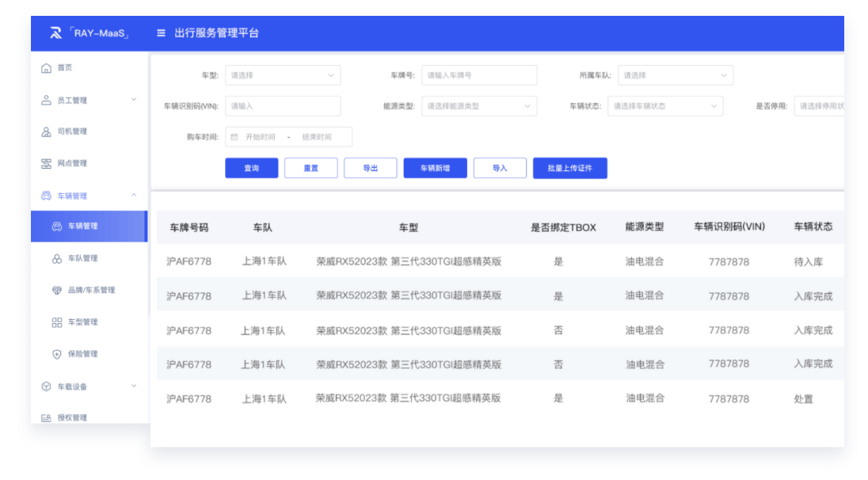Click the 司机管理 driver icon
The width and height of the screenshot is (868, 480).
point(46,131)
